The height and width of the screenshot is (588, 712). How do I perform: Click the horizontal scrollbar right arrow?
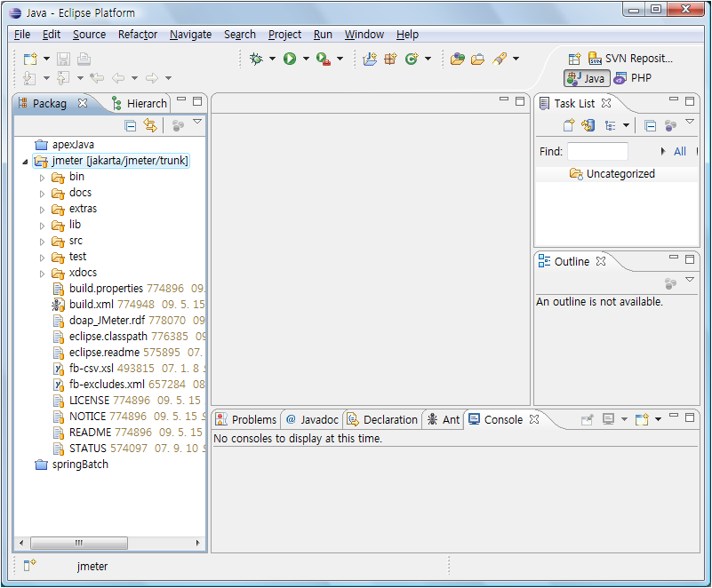(x=197, y=543)
